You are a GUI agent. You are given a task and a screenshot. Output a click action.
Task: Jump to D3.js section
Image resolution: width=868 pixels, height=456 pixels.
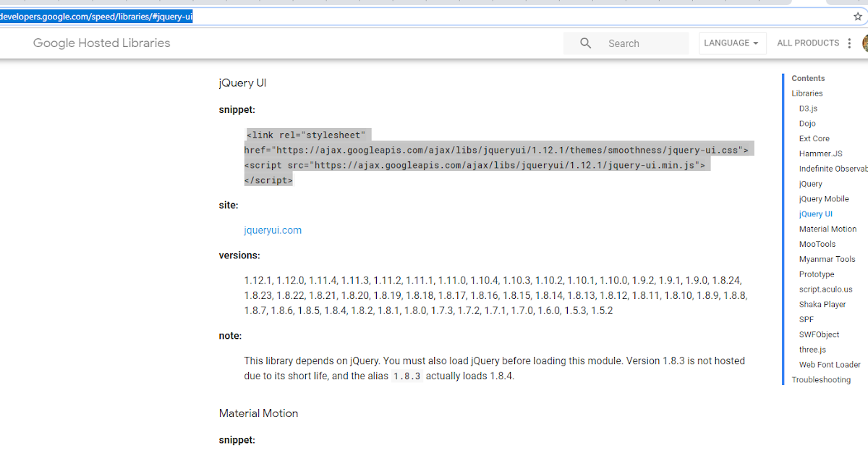[x=808, y=109]
